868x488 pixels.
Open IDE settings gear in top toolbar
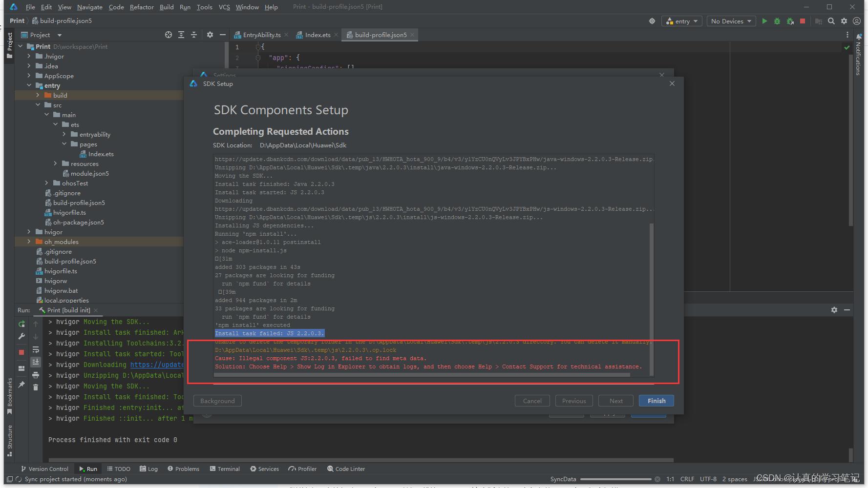coord(844,21)
